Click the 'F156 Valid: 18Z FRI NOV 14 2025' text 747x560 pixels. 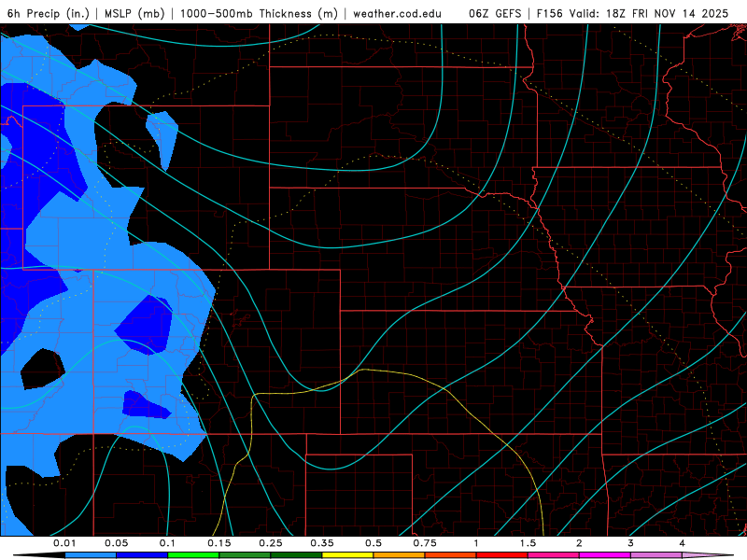pos(633,13)
